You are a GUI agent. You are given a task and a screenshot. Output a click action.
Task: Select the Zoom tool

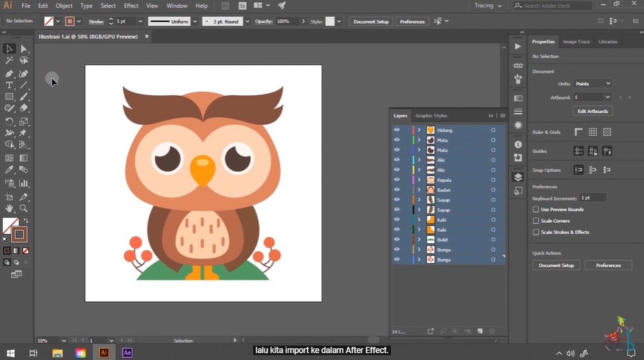(x=23, y=208)
